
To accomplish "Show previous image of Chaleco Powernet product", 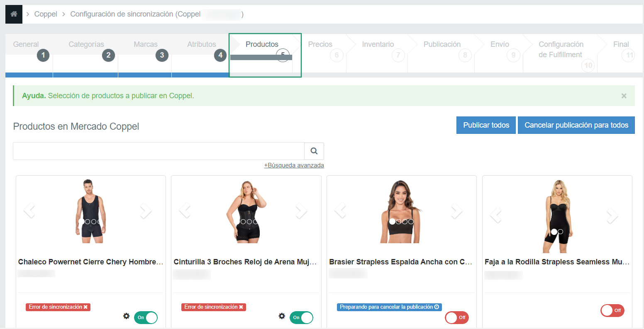I will point(29,211).
